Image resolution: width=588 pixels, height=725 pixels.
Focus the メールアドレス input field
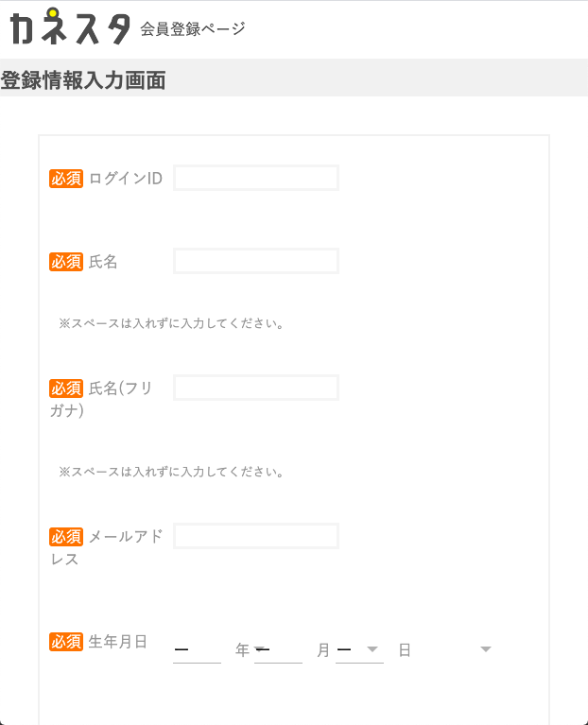click(x=256, y=536)
